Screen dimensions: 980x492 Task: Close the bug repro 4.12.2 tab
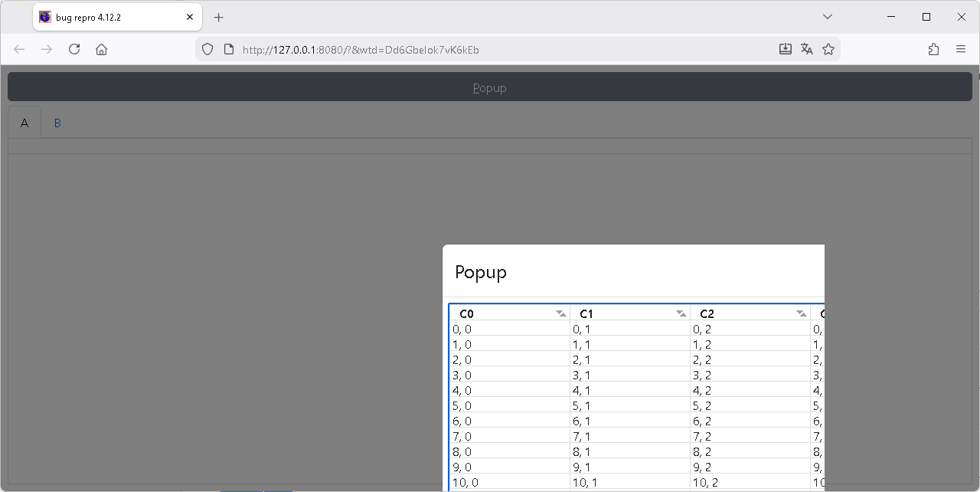point(190,17)
